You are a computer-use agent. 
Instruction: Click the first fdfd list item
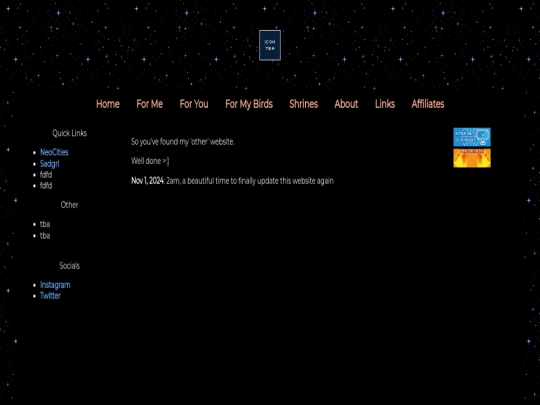coord(46,175)
